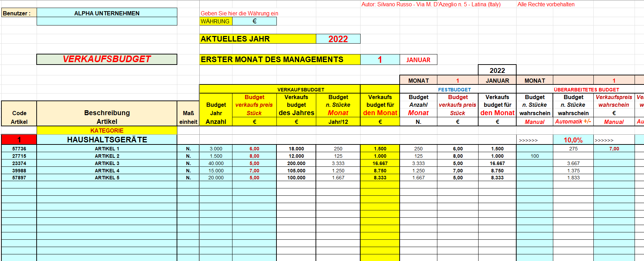Viewport: 644px width, 261px height.
Task: Select the ARTIKEL 3 description cell
Action: 107,163
